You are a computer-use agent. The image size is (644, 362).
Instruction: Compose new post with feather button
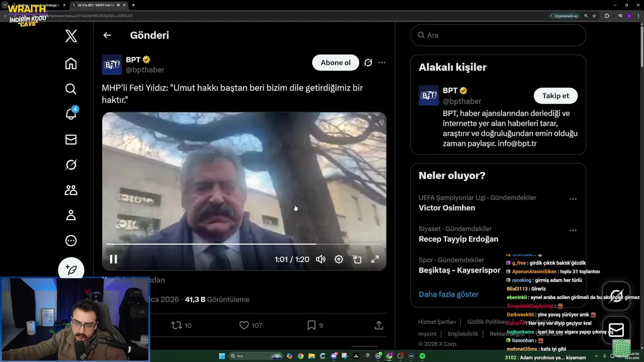pos(71,270)
